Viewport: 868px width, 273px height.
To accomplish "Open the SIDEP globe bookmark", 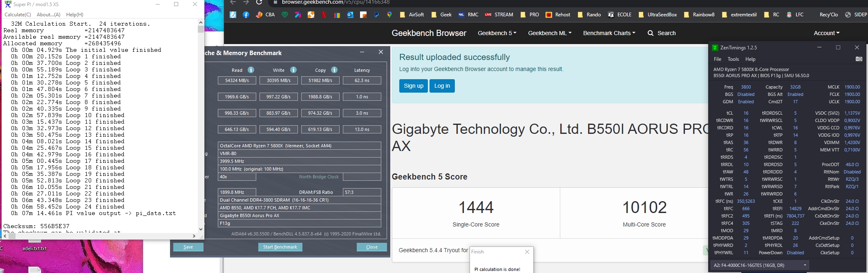I will [856, 15].
